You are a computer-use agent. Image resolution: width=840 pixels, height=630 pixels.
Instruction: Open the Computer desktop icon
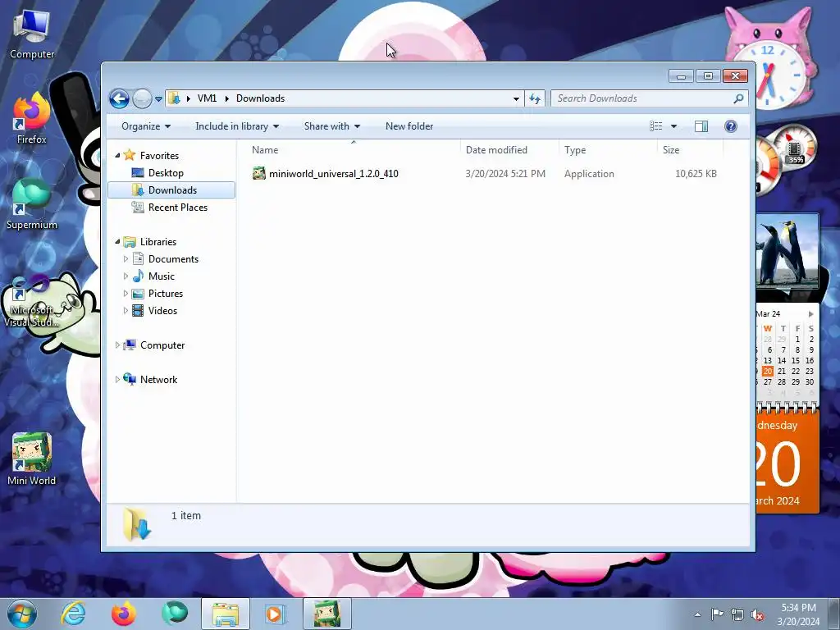(x=32, y=34)
